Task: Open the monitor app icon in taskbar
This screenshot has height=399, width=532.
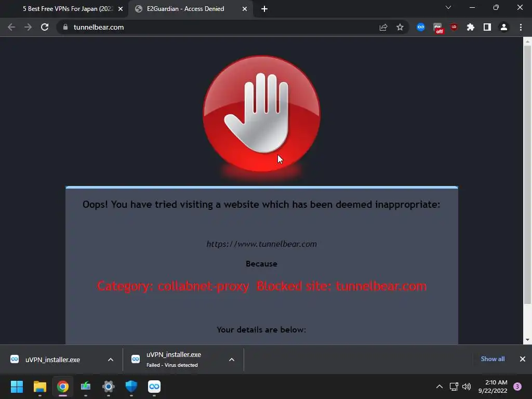Action: pyautogui.click(x=86, y=387)
